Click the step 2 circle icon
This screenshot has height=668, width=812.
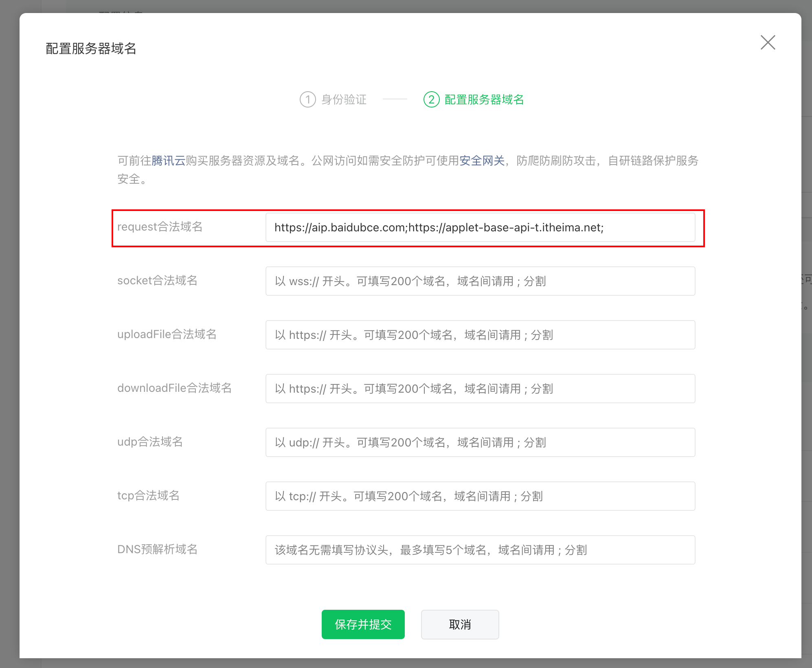[x=431, y=99]
